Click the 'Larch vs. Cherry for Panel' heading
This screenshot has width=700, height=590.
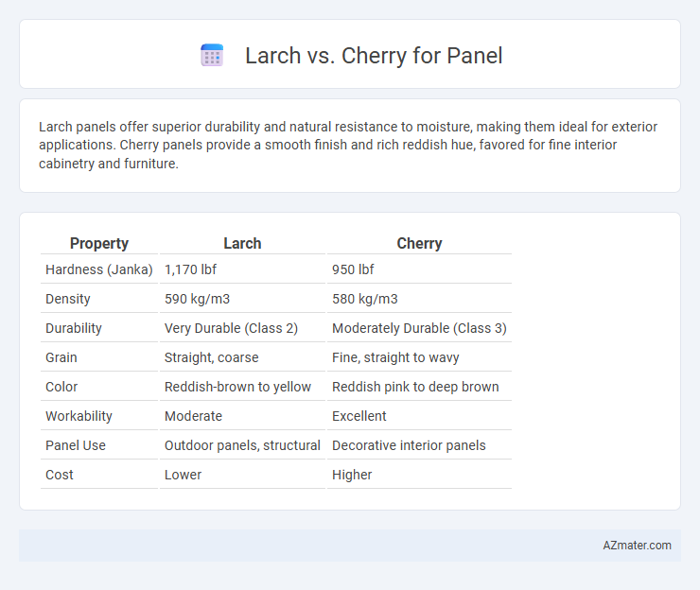point(374,56)
